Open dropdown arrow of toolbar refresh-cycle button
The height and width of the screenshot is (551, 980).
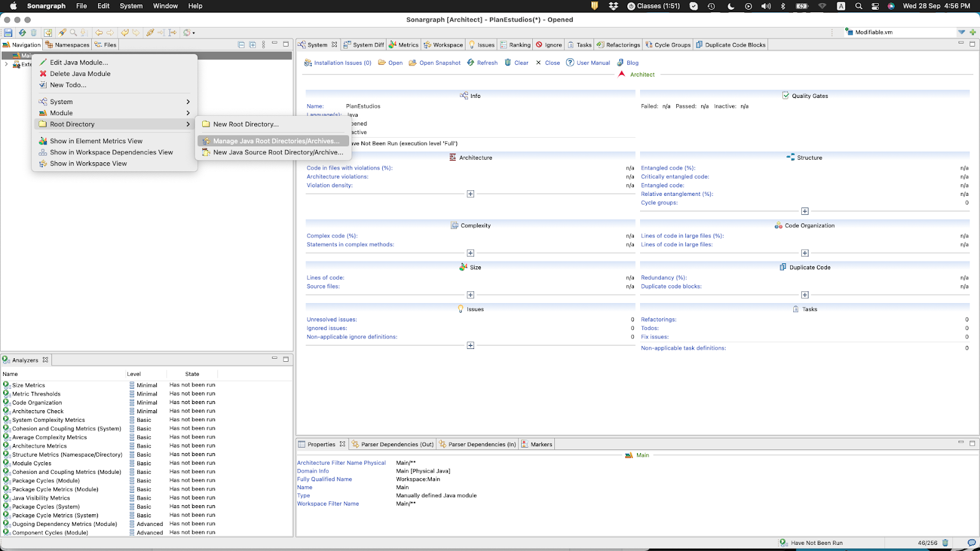tap(194, 33)
